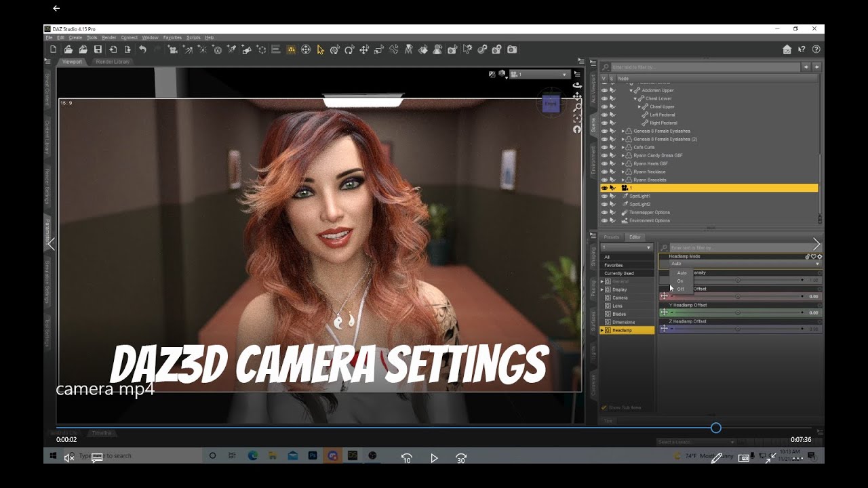Expand the Display property group arrow
The height and width of the screenshot is (488, 868).
pyautogui.click(x=601, y=289)
